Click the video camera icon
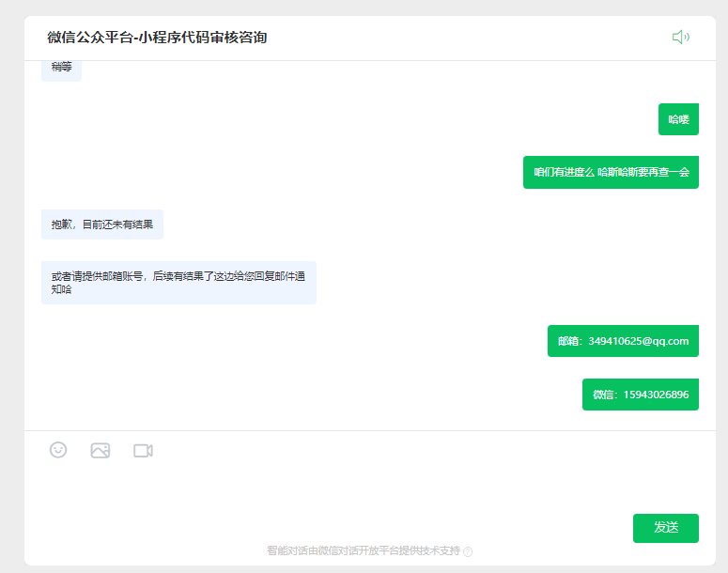The image size is (728, 573). (x=143, y=450)
